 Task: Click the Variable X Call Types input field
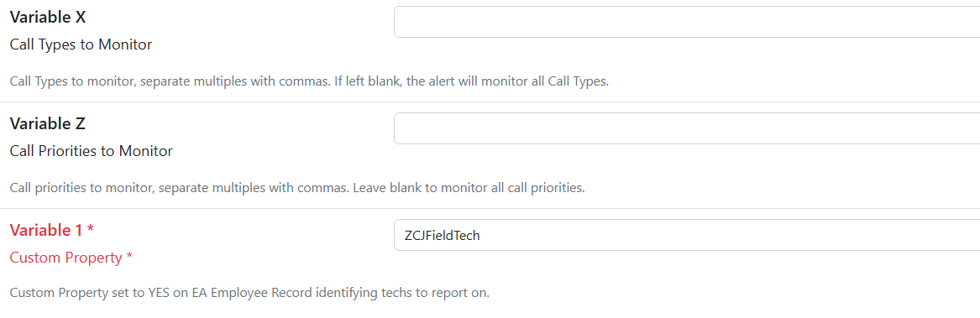[x=687, y=22]
